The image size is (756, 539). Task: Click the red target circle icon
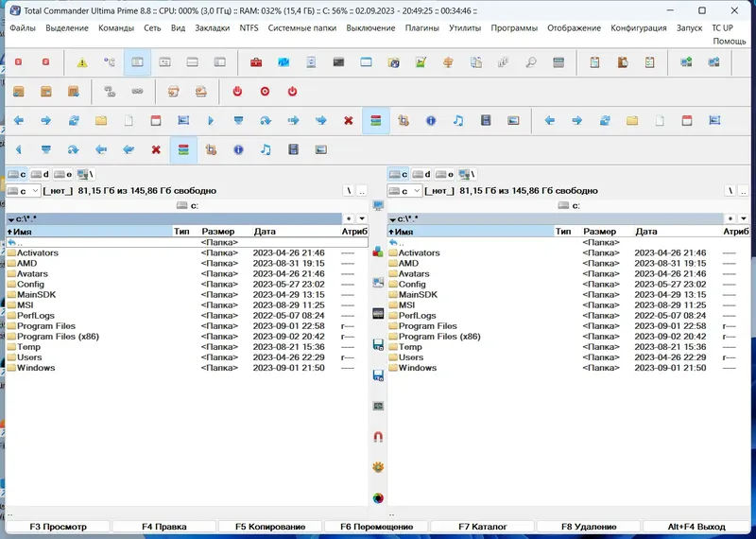click(265, 91)
